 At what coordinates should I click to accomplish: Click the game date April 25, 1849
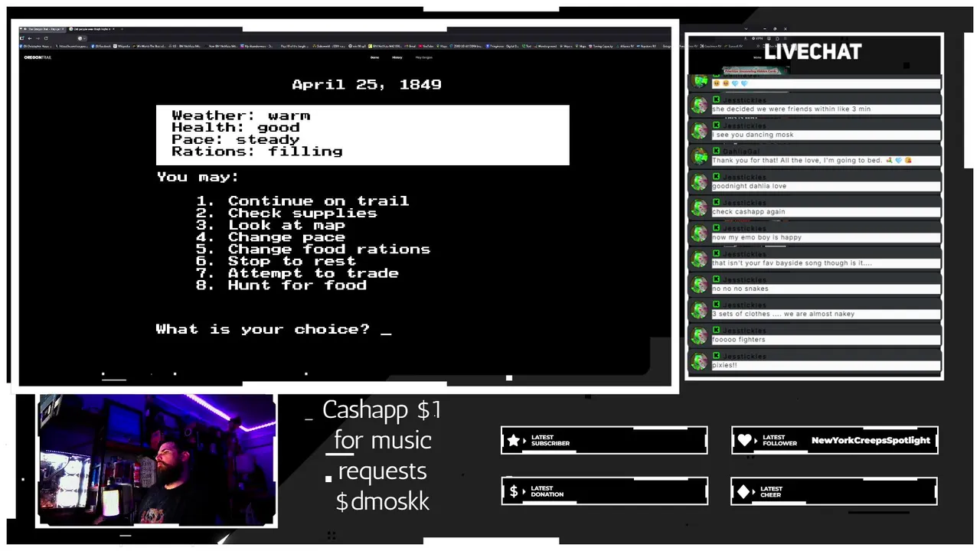coord(367,84)
